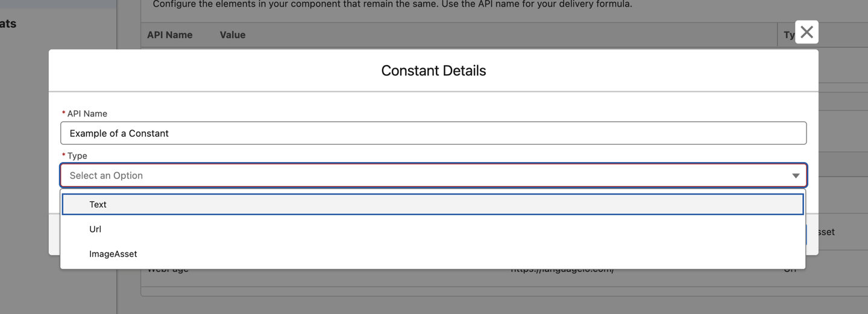Click the API Name column header in table
868x314 pixels.
170,35
